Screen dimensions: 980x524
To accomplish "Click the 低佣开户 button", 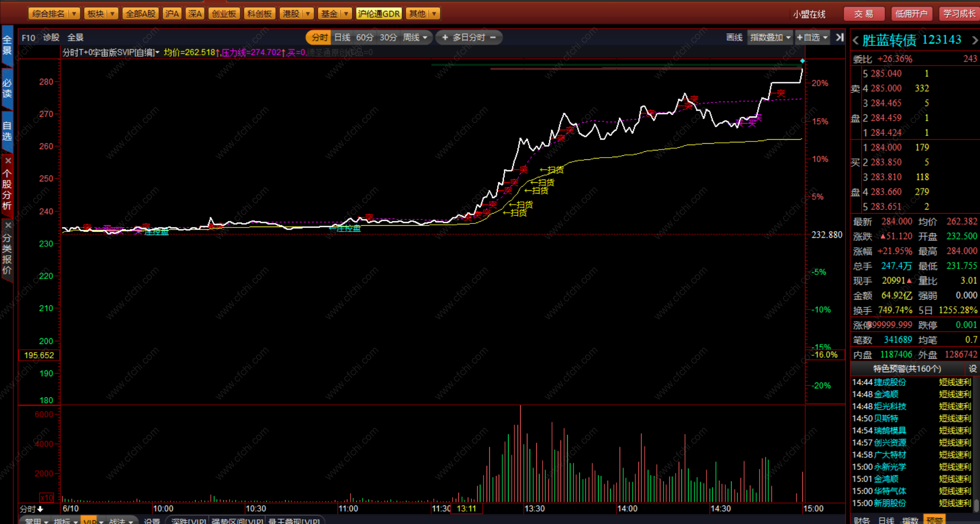I will pos(911,14).
